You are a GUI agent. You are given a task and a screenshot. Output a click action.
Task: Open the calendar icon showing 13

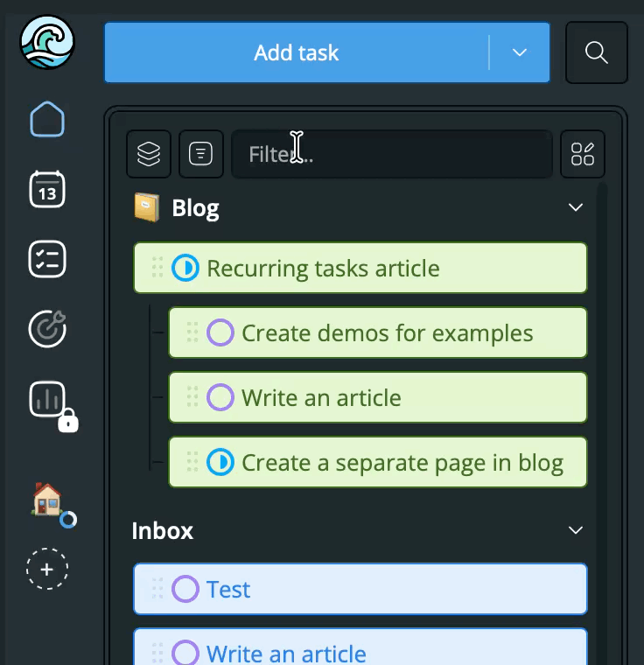(47, 189)
